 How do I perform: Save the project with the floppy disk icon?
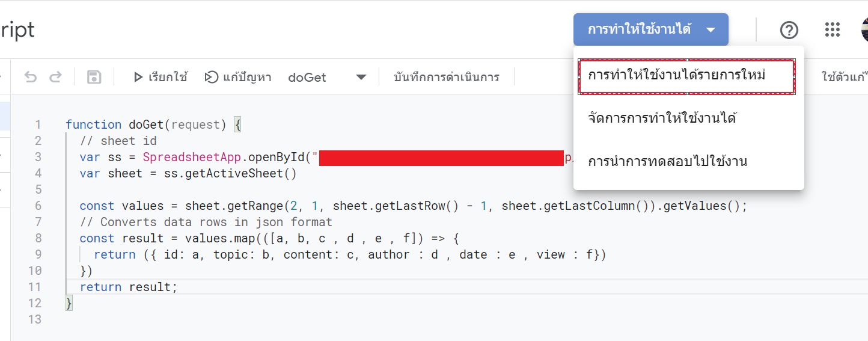pyautogui.click(x=94, y=77)
